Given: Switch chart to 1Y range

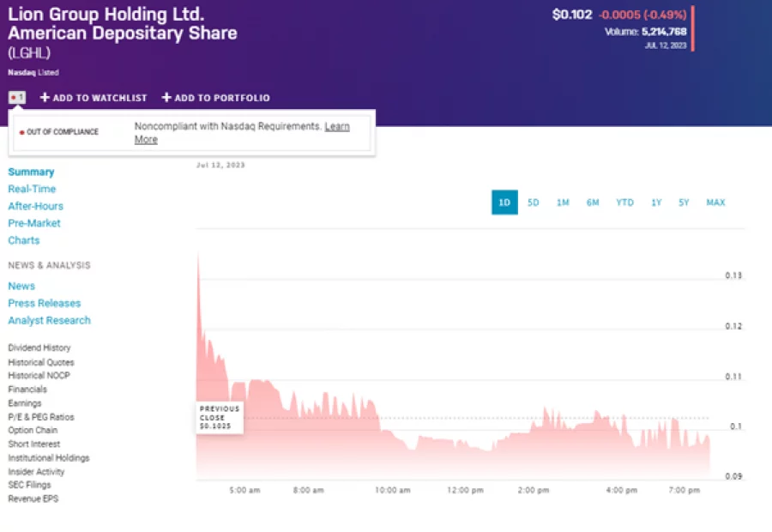Looking at the screenshot, I should (656, 203).
